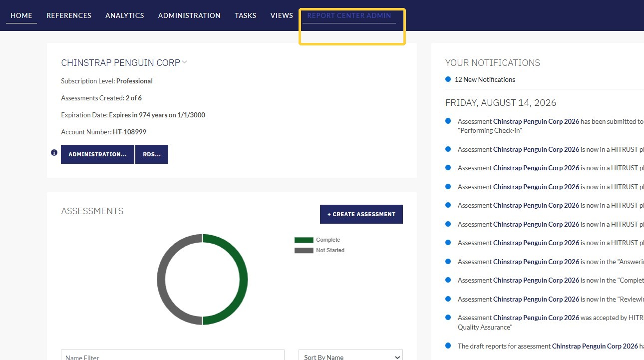The width and height of the screenshot is (644, 360).
Task: Click the Home tab
Action: click(21, 15)
